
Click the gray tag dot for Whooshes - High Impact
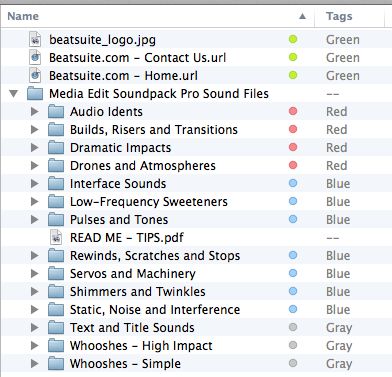tap(293, 345)
